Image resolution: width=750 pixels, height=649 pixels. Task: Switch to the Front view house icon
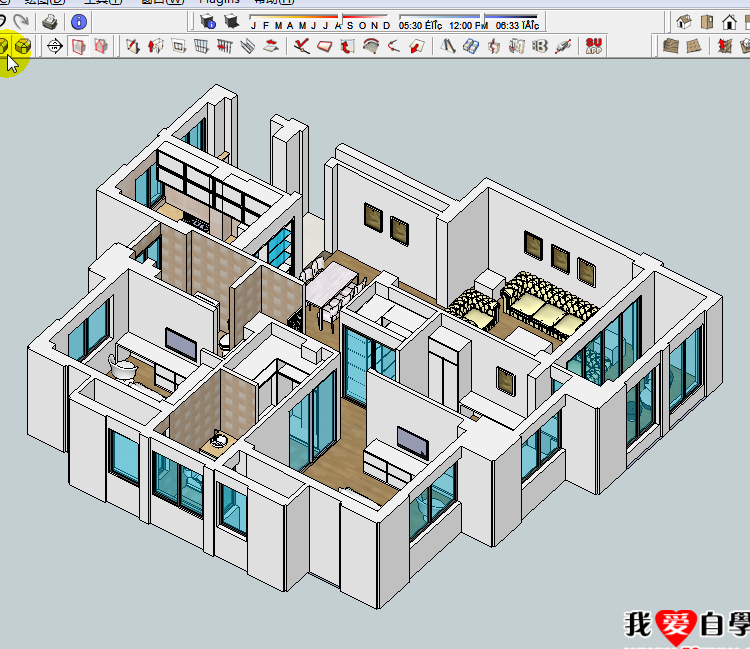coord(730,21)
